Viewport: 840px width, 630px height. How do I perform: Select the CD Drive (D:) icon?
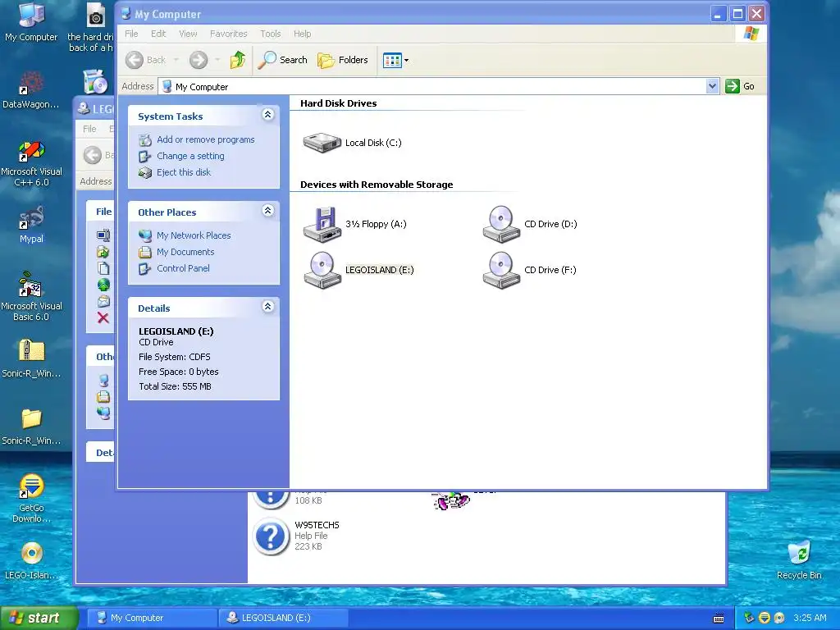(501, 224)
